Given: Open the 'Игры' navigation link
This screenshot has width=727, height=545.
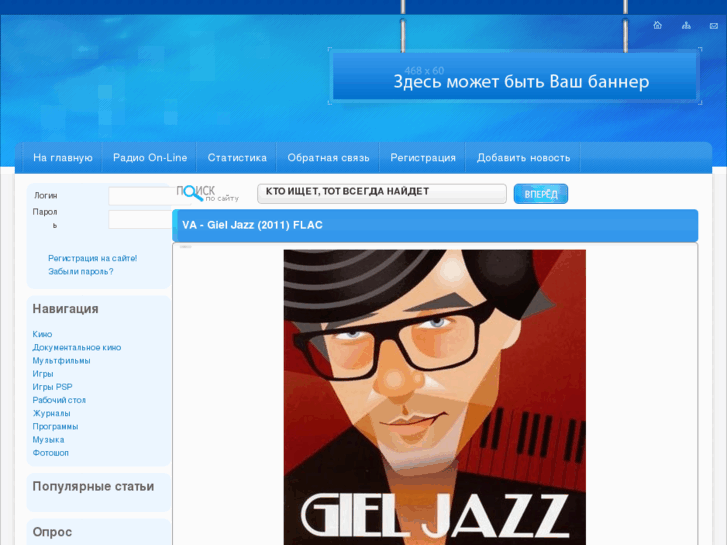Looking at the screenshot, I should 43,374.
